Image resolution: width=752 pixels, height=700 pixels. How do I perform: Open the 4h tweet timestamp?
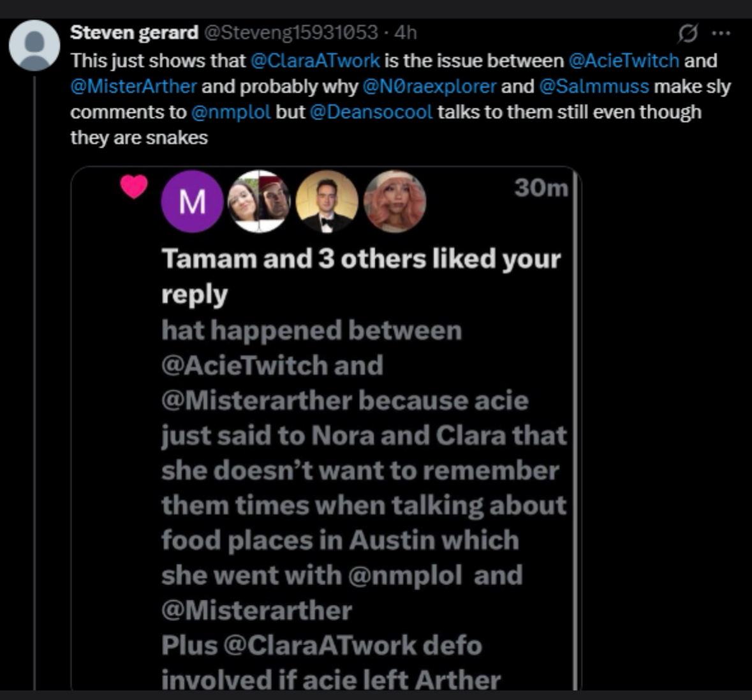[405, 33]
